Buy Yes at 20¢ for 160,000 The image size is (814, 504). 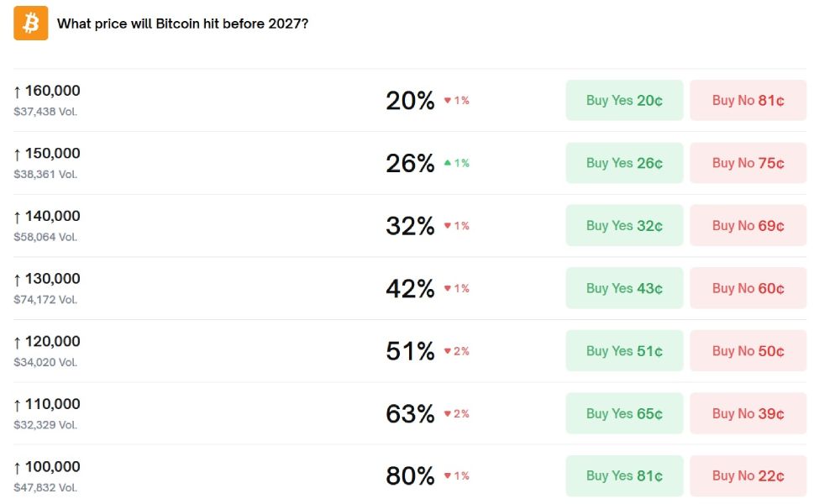coord(624,100)
